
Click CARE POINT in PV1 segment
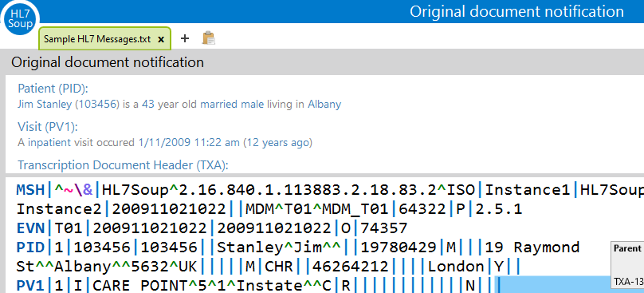(140, 286)
